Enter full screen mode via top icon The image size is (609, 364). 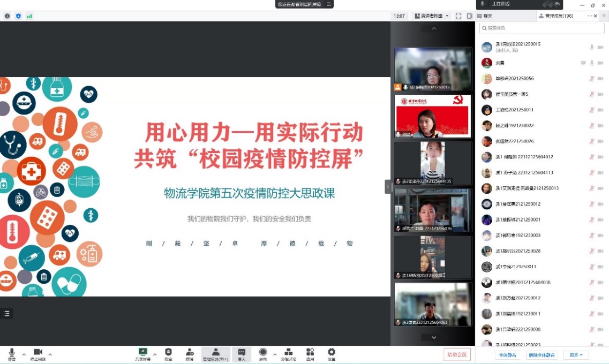[458, 16]
